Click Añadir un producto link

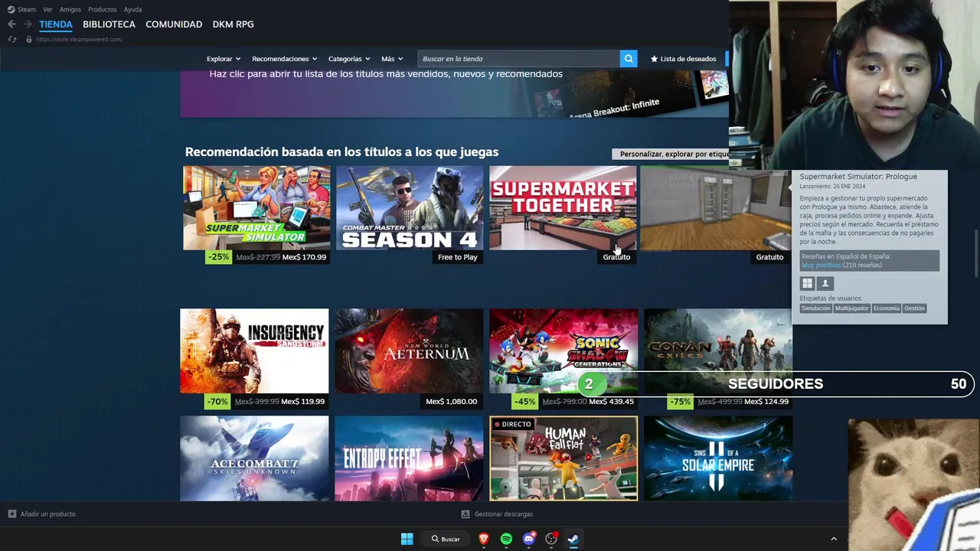[x=47, y=514]
